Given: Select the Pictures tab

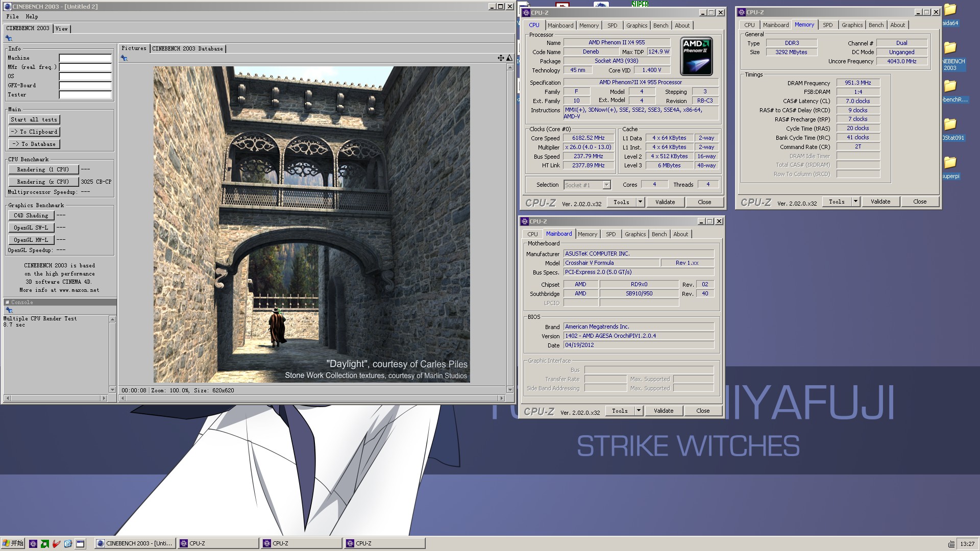Looking at the screenshot, I should tap(134, 48).
